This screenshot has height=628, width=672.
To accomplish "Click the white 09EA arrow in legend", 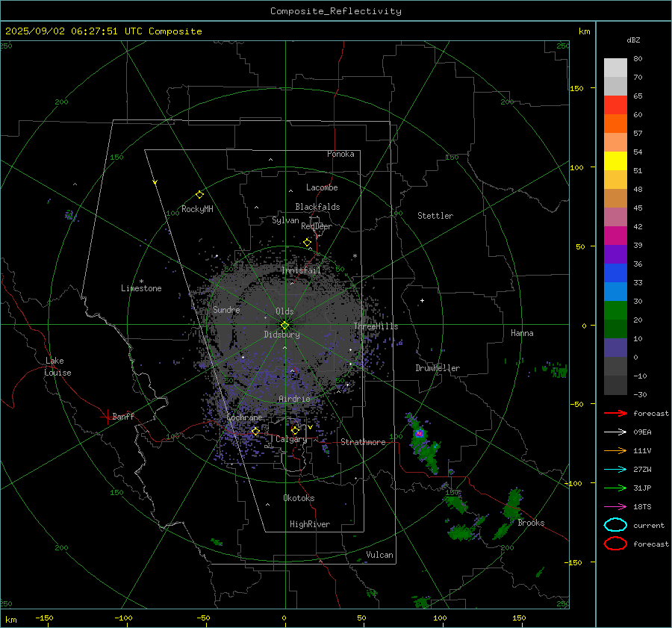I will point(615,432).
